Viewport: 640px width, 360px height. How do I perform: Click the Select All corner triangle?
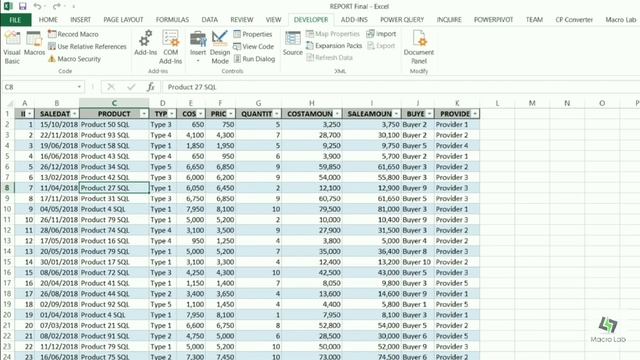pyautogui.click(x=9, y=103)
